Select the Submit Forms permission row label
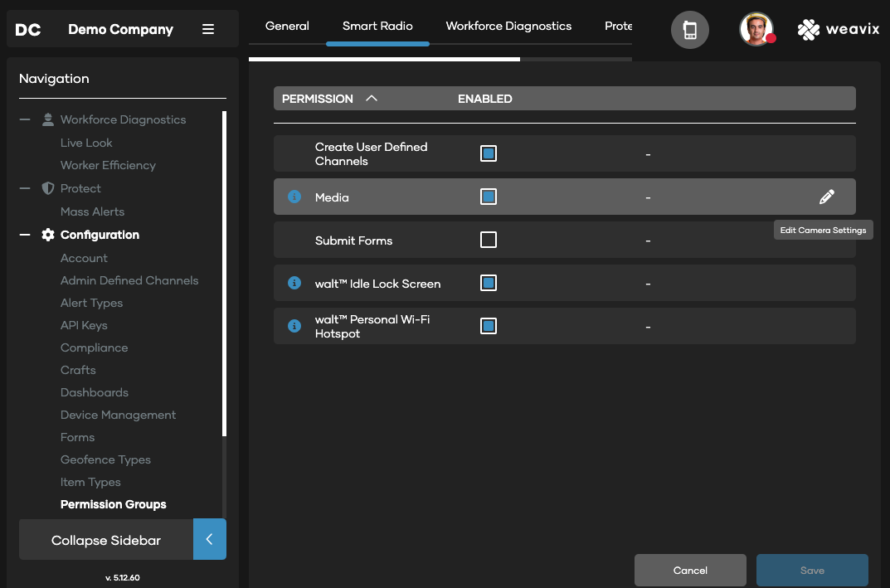The width and height of the screenshot is (890, 588). (x=353, y=241)
